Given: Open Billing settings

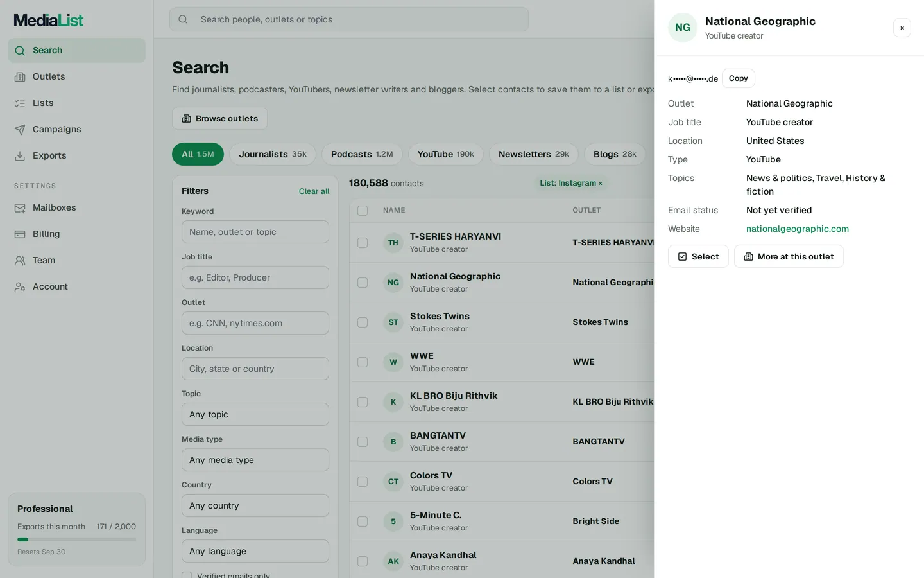Looking at the screenshot, I should 76,234.
